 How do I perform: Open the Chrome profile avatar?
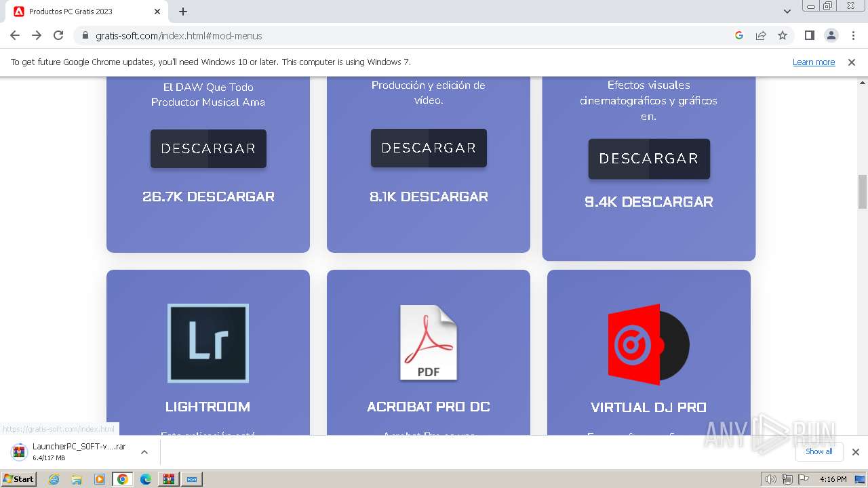point(831,35)
